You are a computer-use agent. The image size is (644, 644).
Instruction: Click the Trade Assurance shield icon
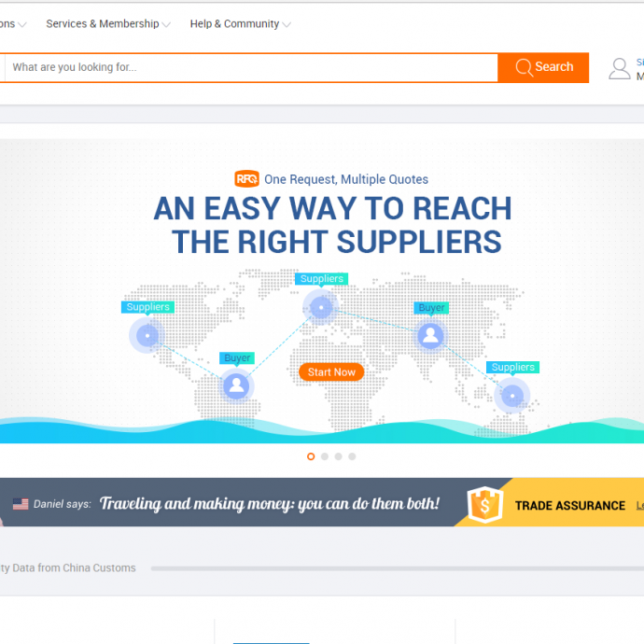pos(485,504)
